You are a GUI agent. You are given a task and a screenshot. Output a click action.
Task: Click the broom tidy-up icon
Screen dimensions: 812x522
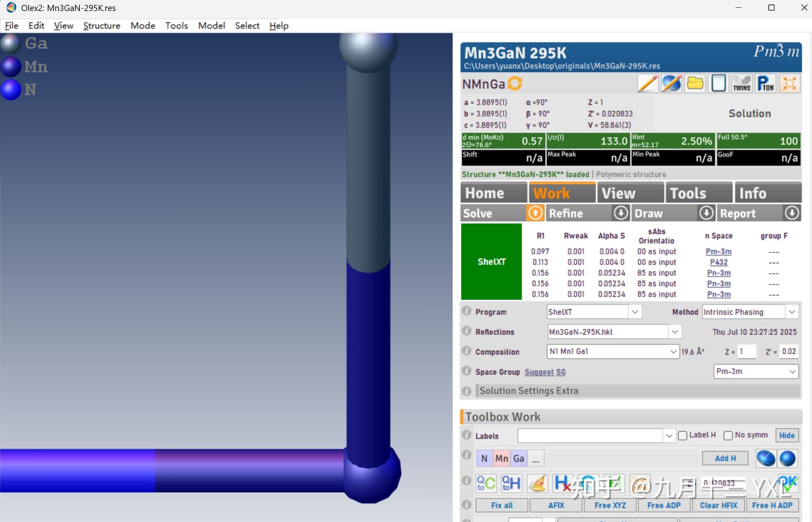537,484
